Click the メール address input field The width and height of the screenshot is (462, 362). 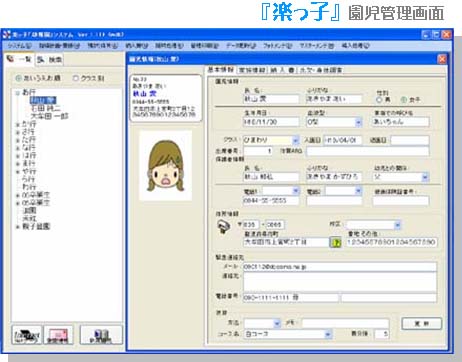tap(340, 267)
